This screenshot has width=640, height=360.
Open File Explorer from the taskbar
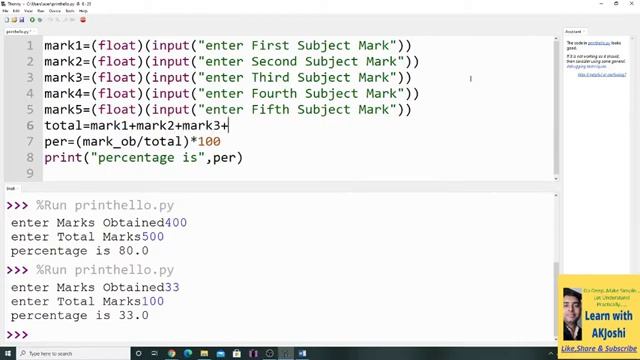[204, 353]
